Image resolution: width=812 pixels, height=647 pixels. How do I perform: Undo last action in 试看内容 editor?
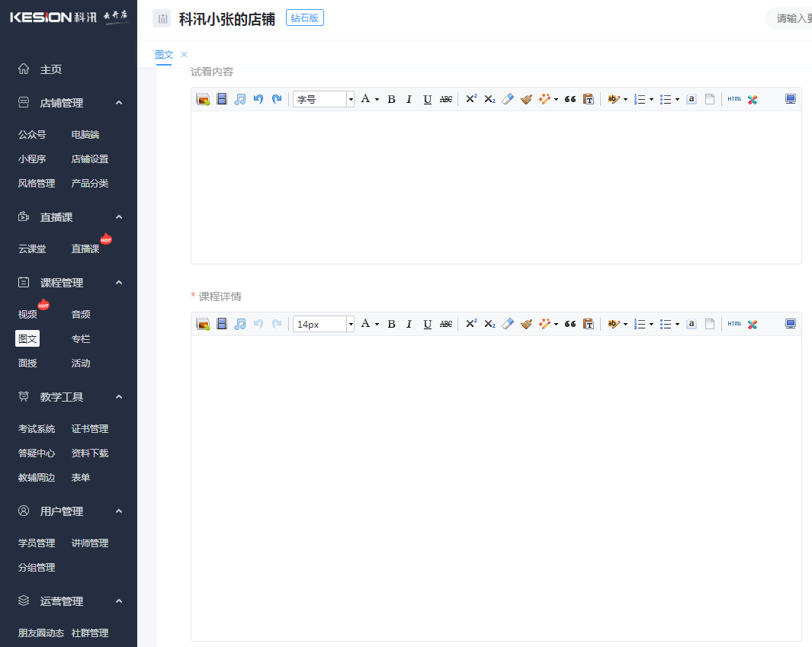(258, 99)
